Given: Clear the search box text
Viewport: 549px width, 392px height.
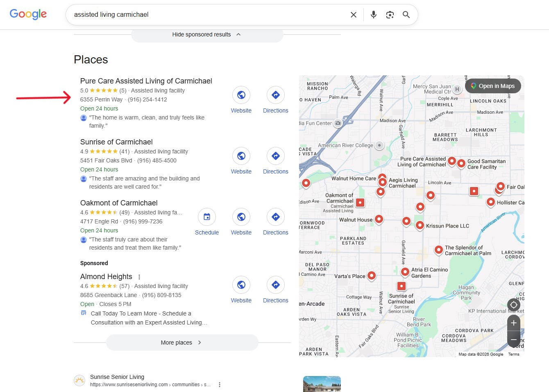Looking at the screenshot, I should tap(354, 15).
